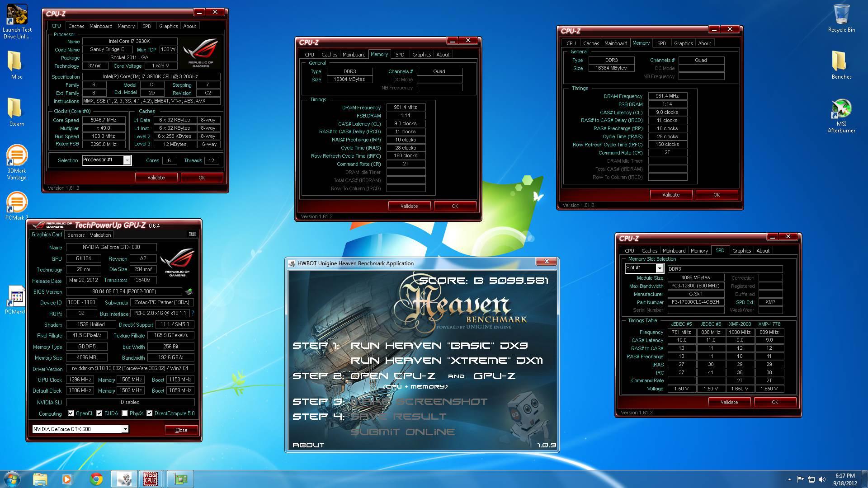Open the volume tray icon
868x488 pixels.
(823, 479)
